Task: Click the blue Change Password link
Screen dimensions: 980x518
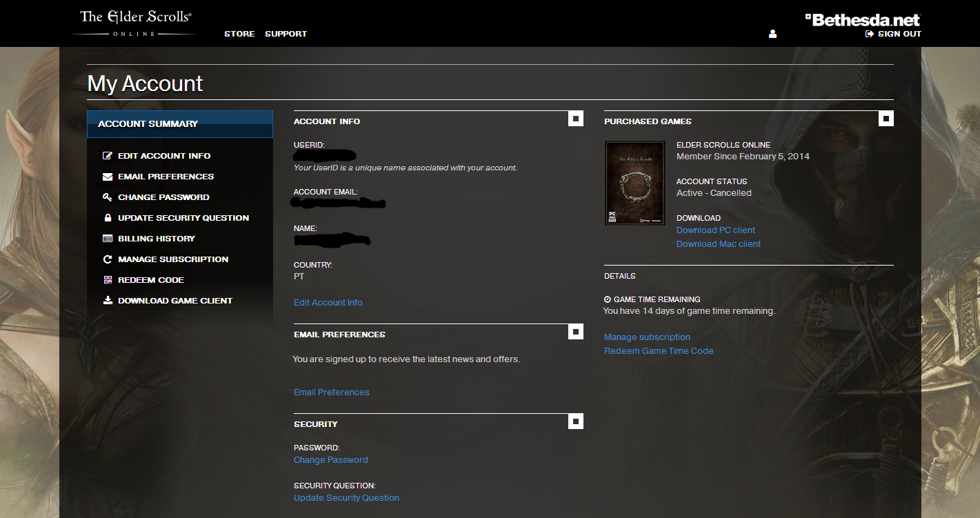Action: point(331,460)
